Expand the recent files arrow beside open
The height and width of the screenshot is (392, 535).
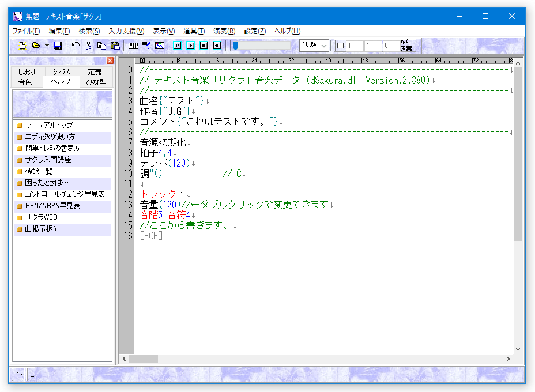(47, 46)
